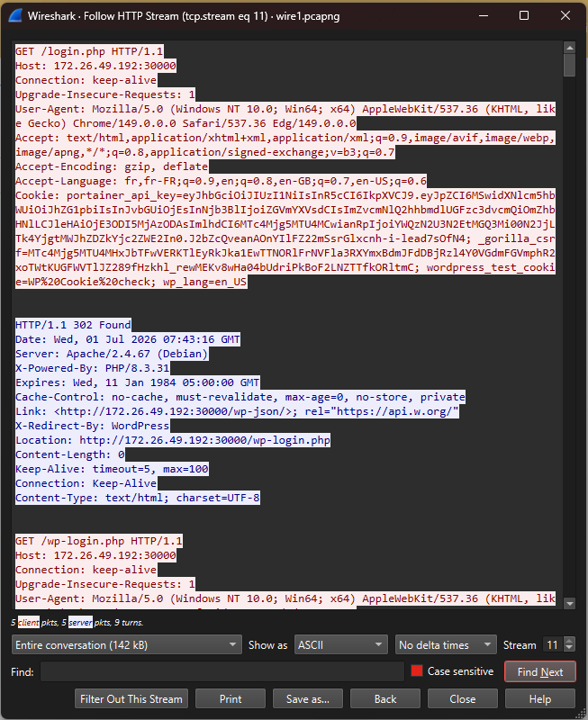Image resolution: width=588 pixels, height=720 pixels.
Task: Increase the Stream number with up arrow
Action: [x=569, y=641]
